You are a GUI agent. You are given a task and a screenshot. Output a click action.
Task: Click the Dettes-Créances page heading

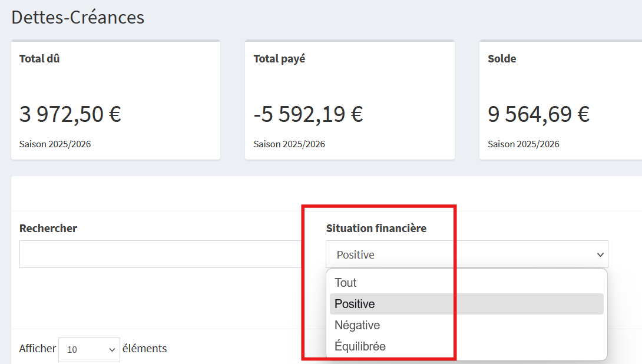click(x=78, y=17)
